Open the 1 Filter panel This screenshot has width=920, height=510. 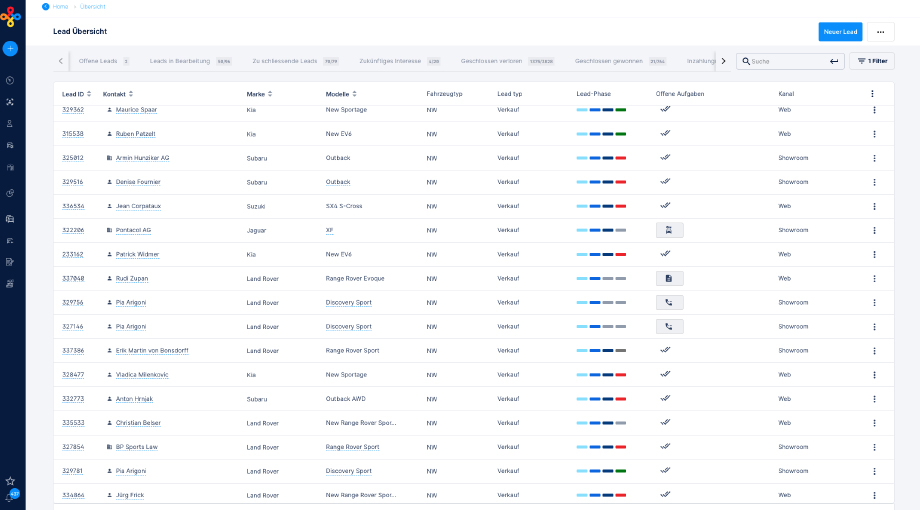872,61
